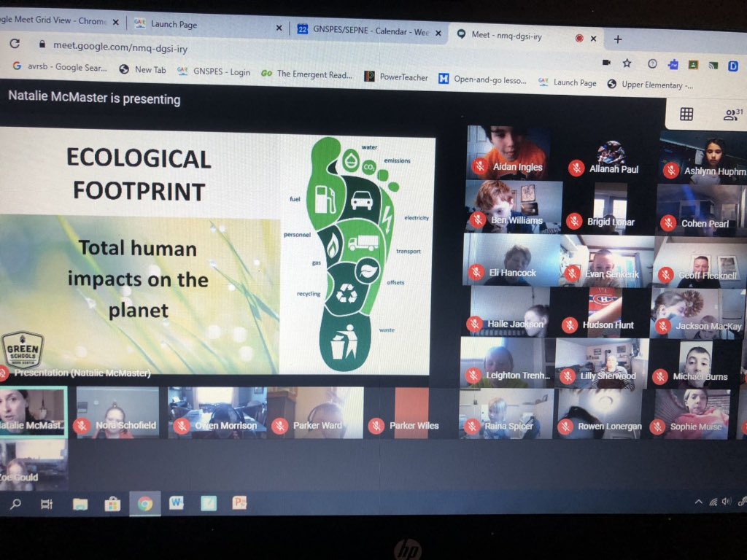Open Task View on the taskbar
Image resolution: width=747 pixels, height=560 pixels.
click(x=47, y=504)
